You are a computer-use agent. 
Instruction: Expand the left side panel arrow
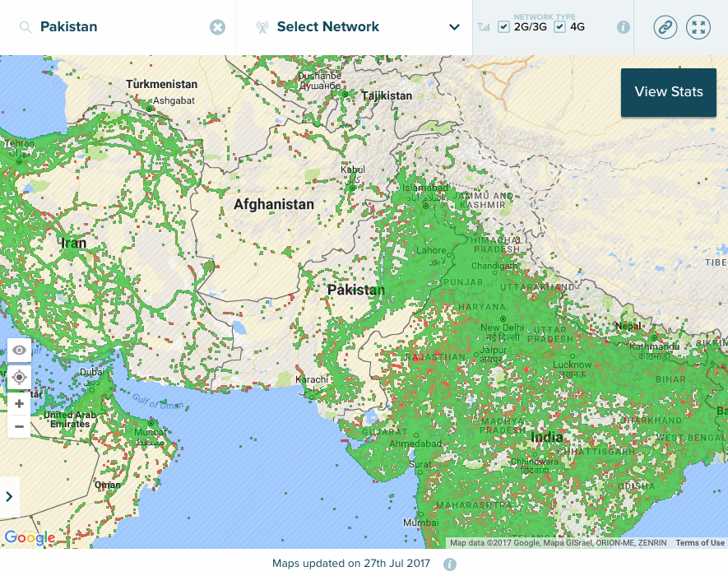click(9, 497)
